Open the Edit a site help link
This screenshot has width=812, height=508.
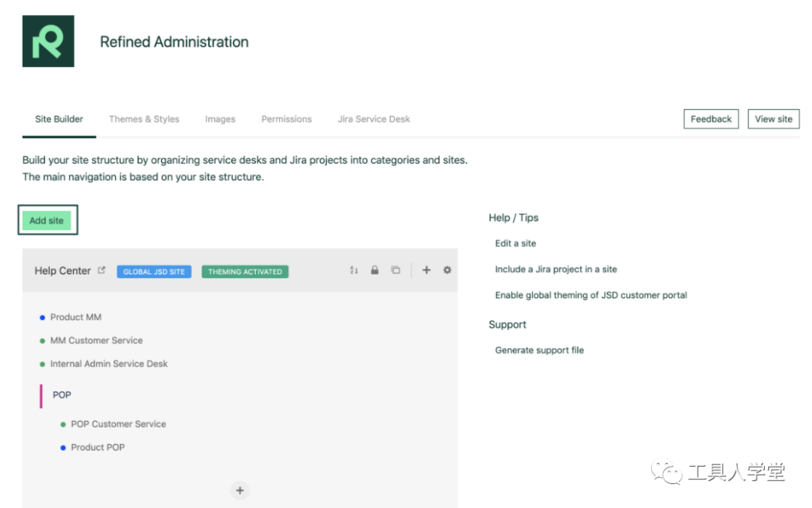515,243
